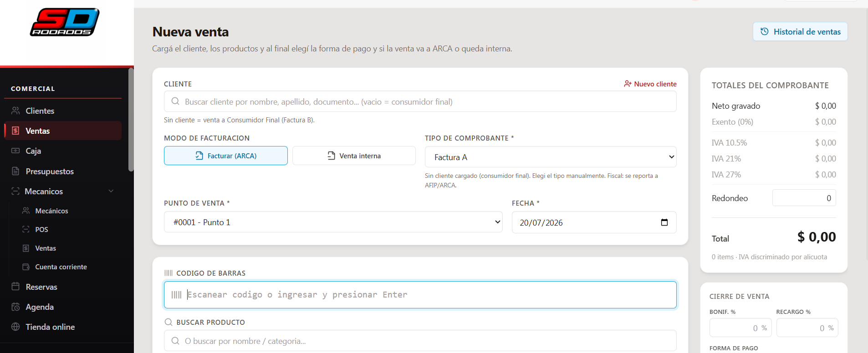The image size is (868, 353).
Task: Click the Agenda calendar-clock icon
Action: [15, 307]
